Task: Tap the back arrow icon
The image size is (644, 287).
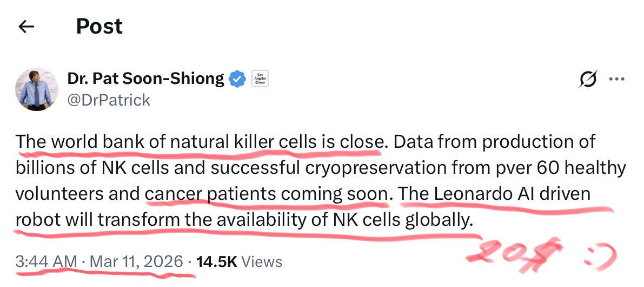Action: (26, 27)
